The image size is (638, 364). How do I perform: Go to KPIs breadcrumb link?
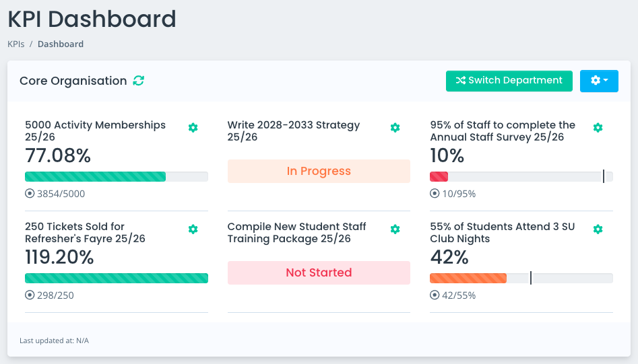click(x=15, y=44)
